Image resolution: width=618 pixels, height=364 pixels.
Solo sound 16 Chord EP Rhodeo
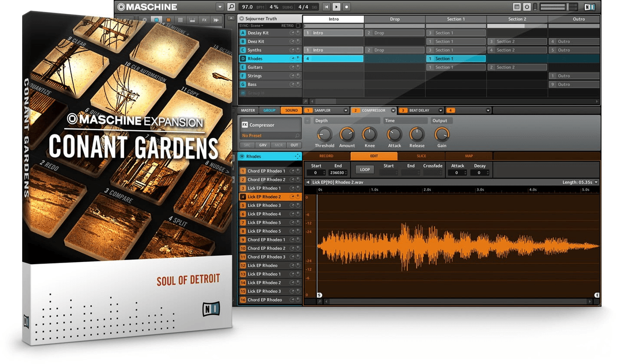pos(298,300)
